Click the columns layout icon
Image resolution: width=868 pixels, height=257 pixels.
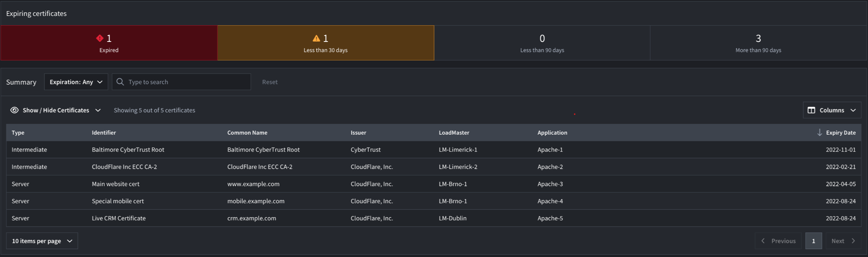tap(812, 110)
